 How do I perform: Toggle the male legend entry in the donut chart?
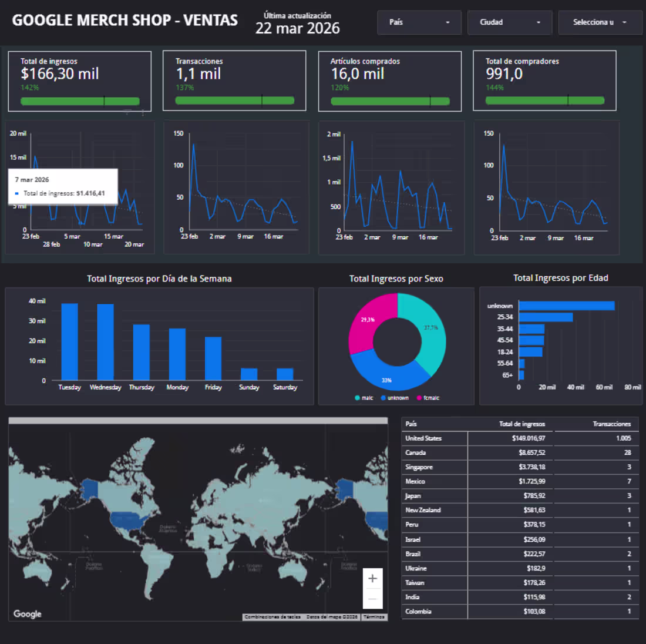[364, 398]
